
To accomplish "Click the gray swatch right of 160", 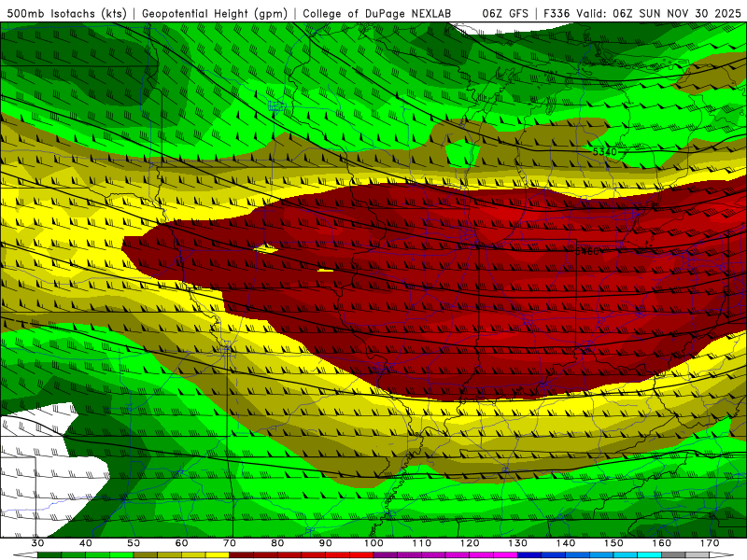I will [x=673, y=555].
